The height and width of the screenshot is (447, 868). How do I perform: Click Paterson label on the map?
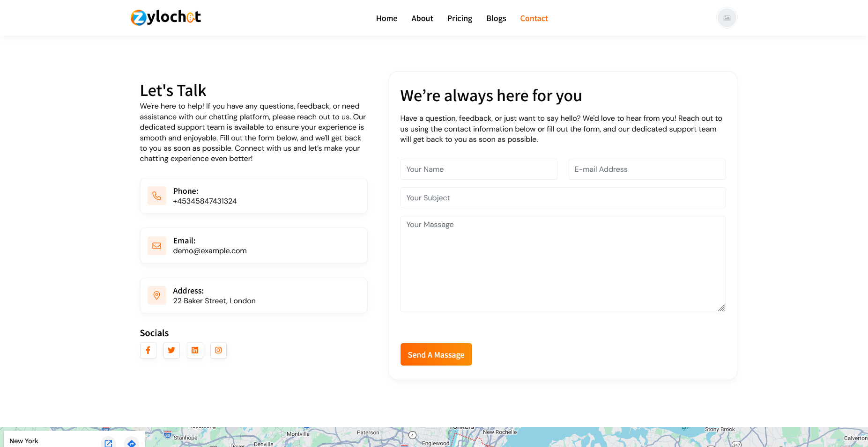(x=368, y=432)
